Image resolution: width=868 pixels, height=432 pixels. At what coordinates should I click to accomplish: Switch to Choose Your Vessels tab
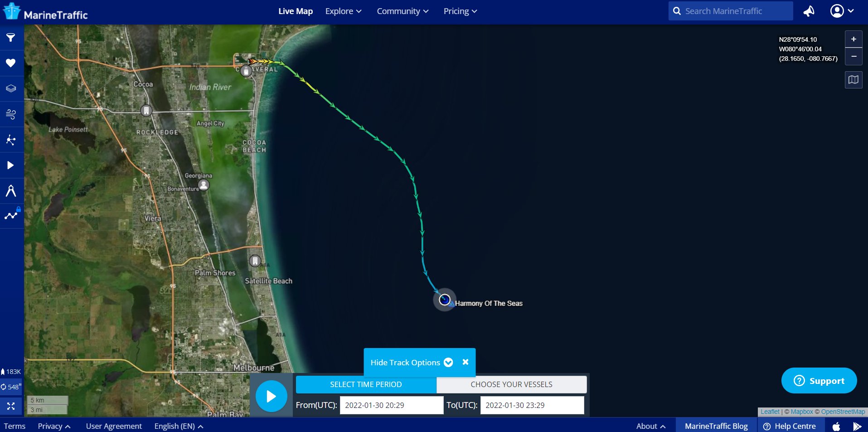click(511, 384)
